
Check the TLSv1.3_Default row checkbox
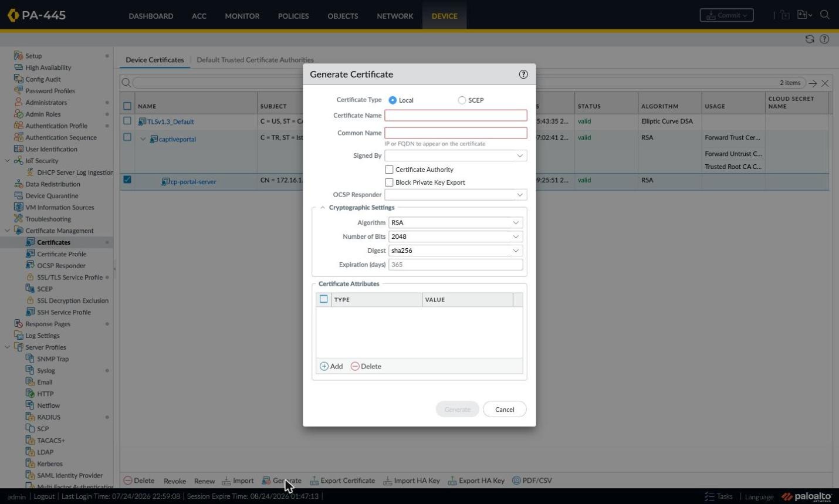(127, 121)
